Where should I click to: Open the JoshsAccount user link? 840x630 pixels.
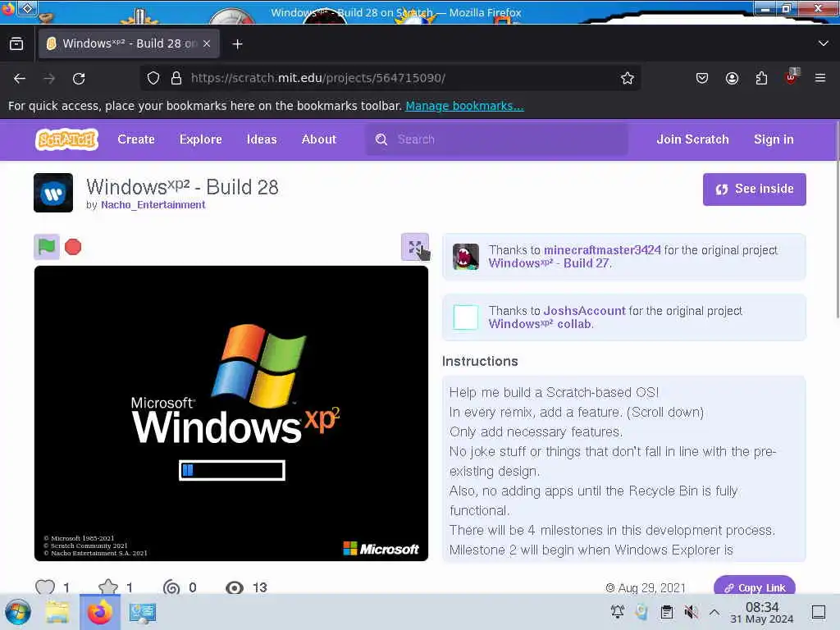coord(584,311)
